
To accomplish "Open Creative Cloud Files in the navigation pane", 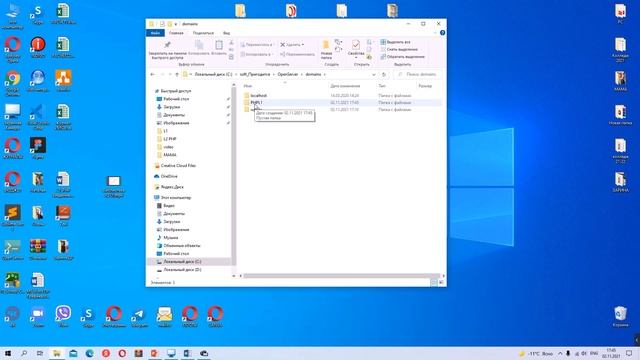I will 178,166.
